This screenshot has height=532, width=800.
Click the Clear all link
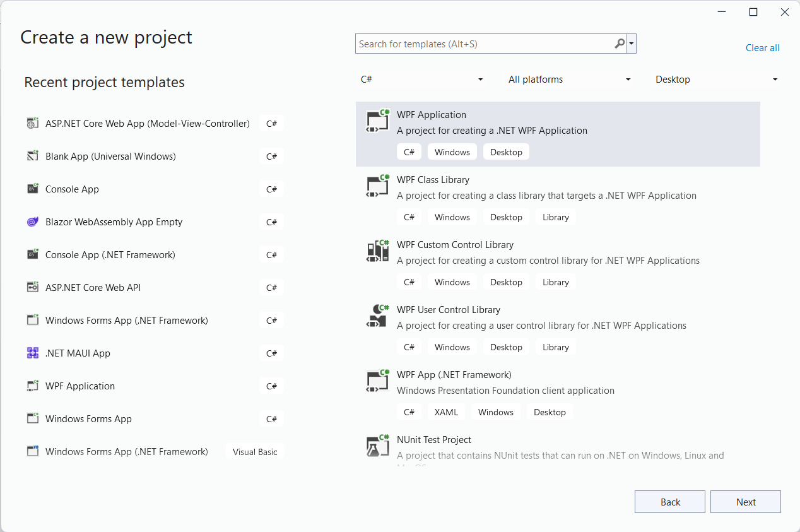coord(762,48)
